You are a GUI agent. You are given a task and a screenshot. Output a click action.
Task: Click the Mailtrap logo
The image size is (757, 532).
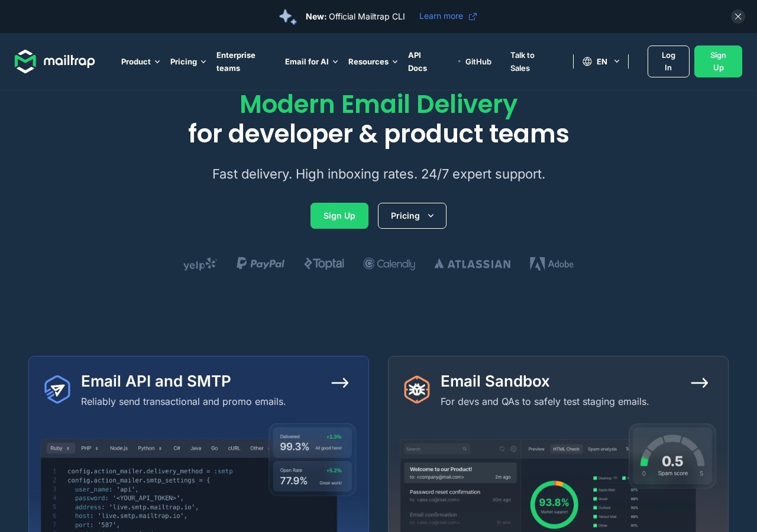(x=55, y=61)
